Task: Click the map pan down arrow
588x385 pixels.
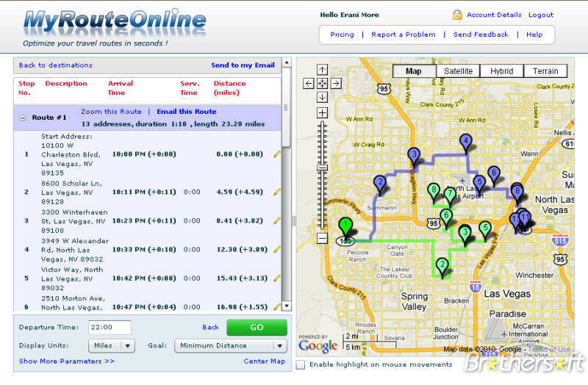Action: 322,97
